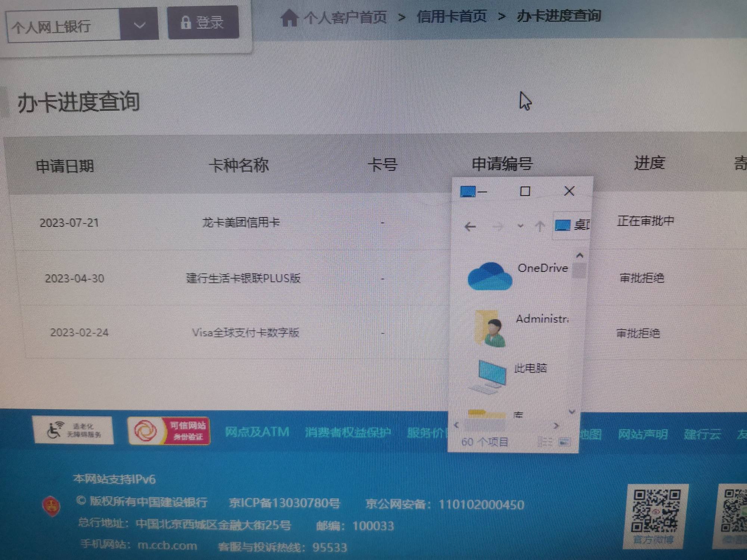Click the 卡号 column header
This screenshot has height=560, width=747.
(x=382, y=164)
